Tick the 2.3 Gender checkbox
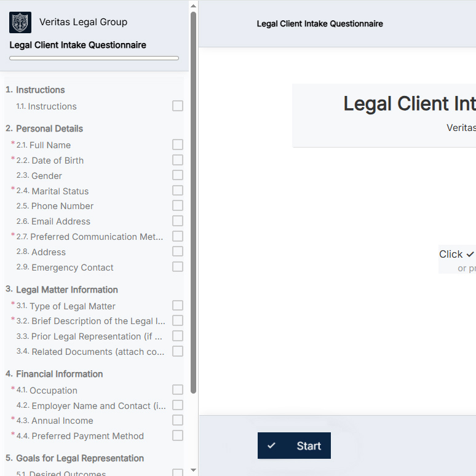Viewport: 476px width, 476px height. click(178, 175)
